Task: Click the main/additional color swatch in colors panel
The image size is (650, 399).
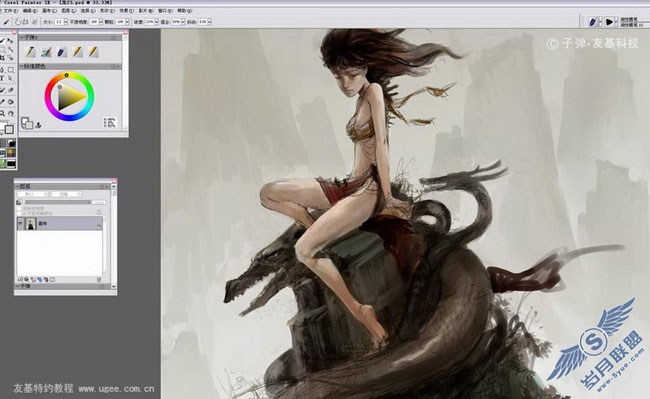Action: click(27, 123)
